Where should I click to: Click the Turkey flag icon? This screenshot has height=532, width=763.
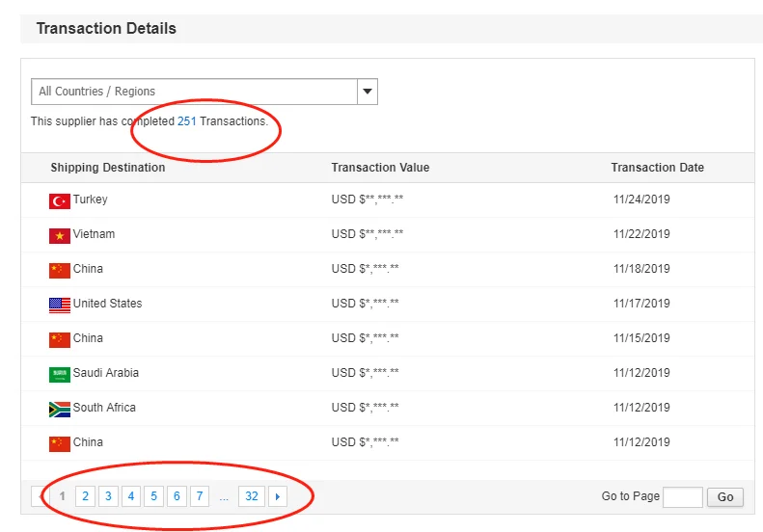60,200
